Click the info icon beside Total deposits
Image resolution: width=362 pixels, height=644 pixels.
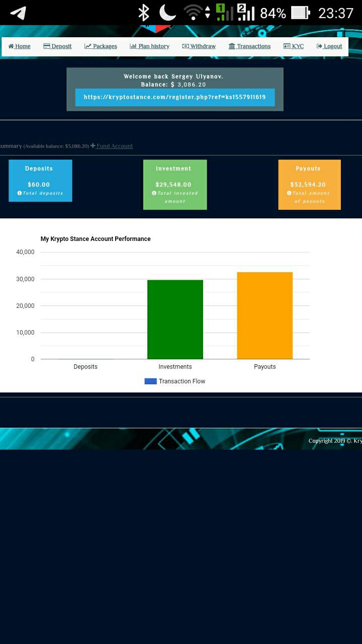[20, 193]
